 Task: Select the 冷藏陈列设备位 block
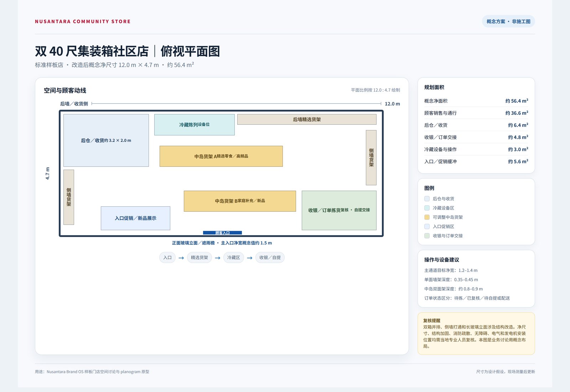click(x=195, y=125)
